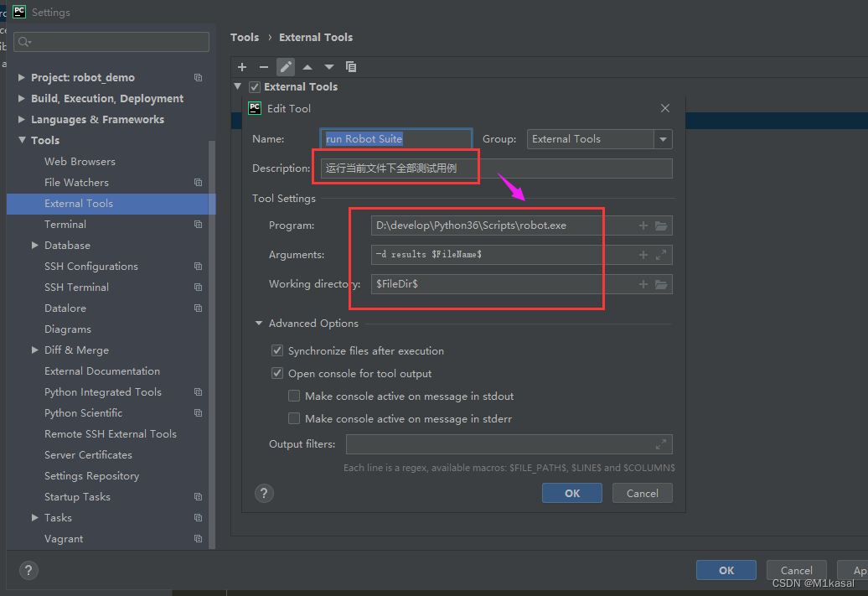
Task: Add a new external tool
Action: tap(242, 67)
